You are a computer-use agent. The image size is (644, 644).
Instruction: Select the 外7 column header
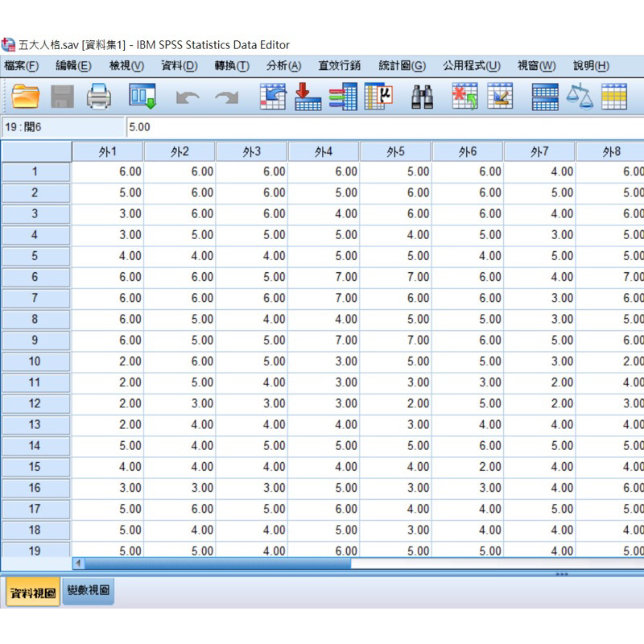tap(539, 152)
